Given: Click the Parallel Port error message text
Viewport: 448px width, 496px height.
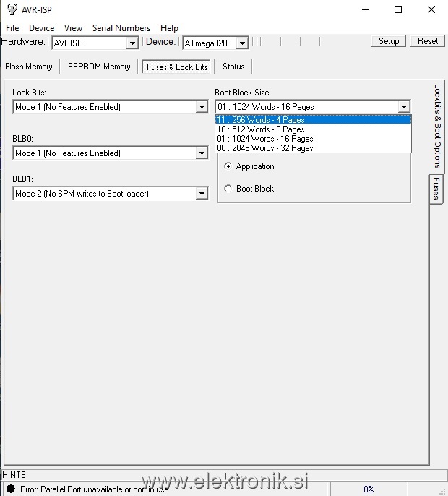Looking at the screenshot, I should pos(94,489).
